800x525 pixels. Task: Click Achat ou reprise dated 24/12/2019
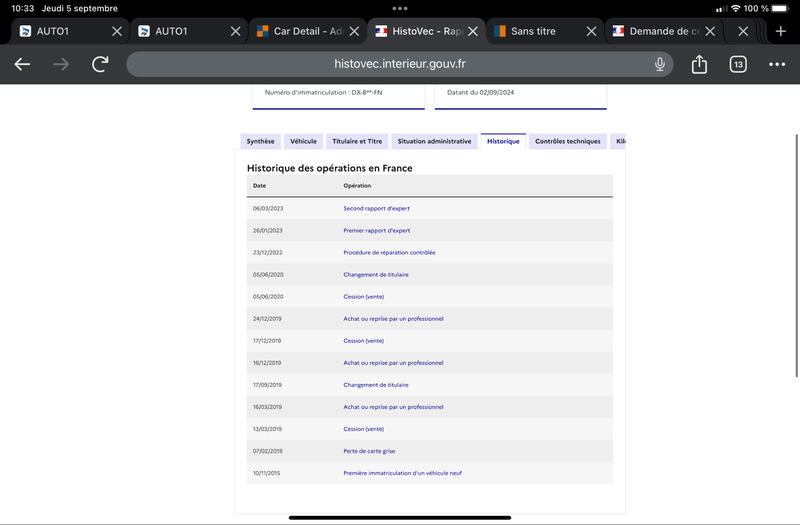[393, 319]
